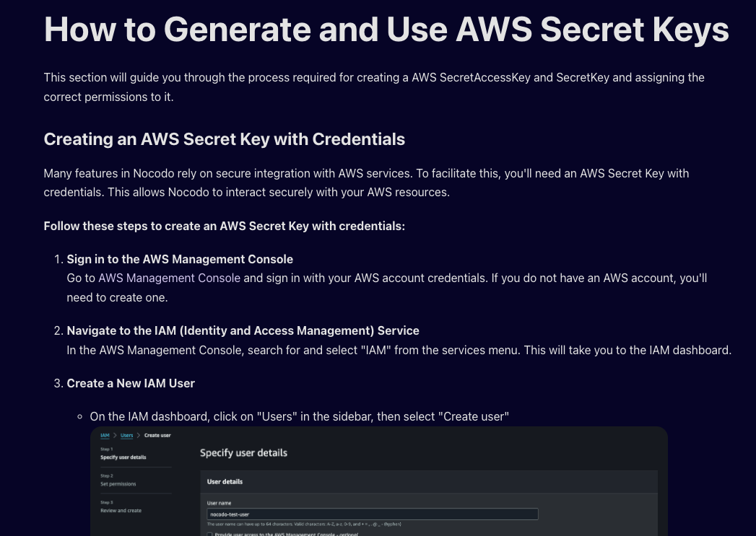Open the AWS Management Console hyperlink
756x536 pixels.
[169, 278]
